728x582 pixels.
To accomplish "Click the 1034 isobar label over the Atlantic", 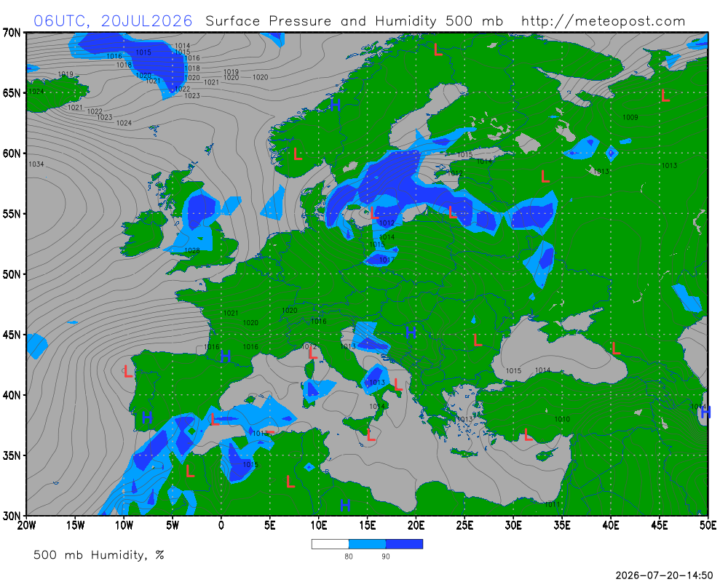I will pyautogui.click(x=36, y=164).
